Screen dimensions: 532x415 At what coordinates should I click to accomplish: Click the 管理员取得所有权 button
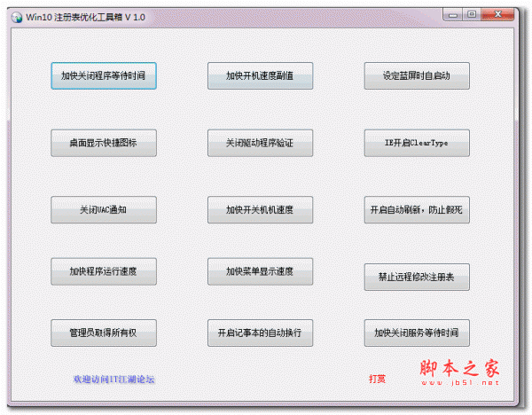click(104, 333)
